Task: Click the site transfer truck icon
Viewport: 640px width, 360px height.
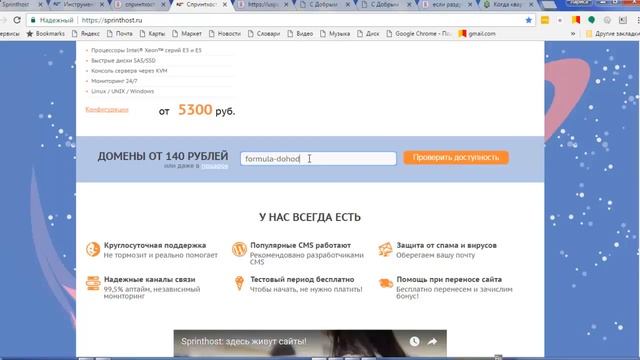Action: coord(386,283)
